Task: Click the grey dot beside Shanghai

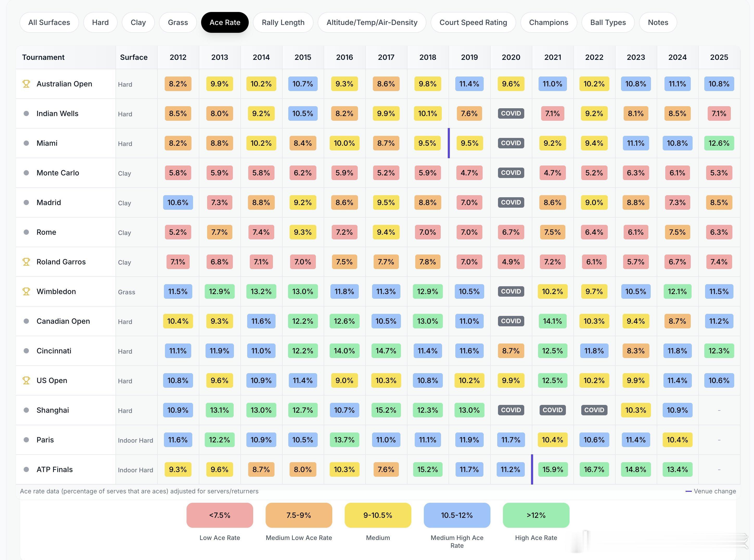Action: (26, 410)
